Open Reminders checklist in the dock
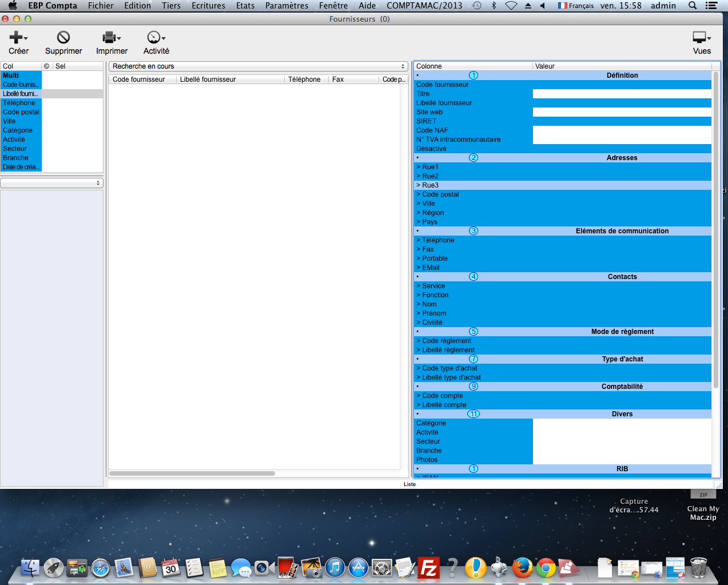The height and width of the screenshot is (585, 728). click(x=194, y=568)
